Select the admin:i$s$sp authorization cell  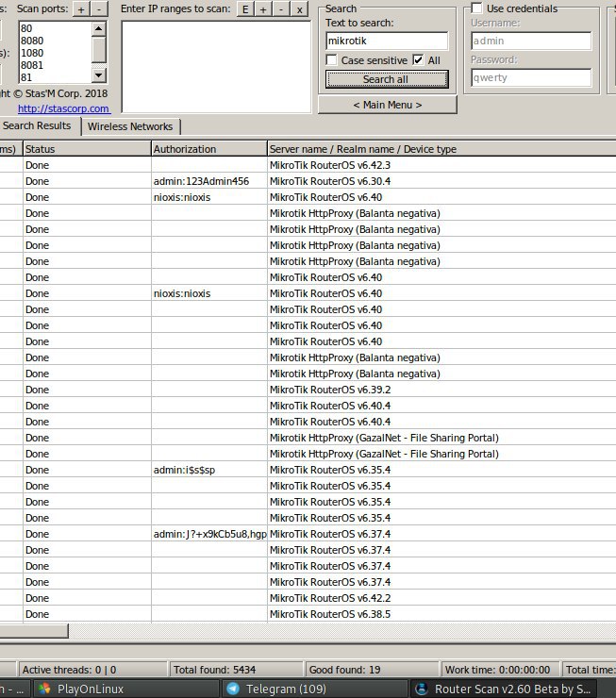pos(209,470)
